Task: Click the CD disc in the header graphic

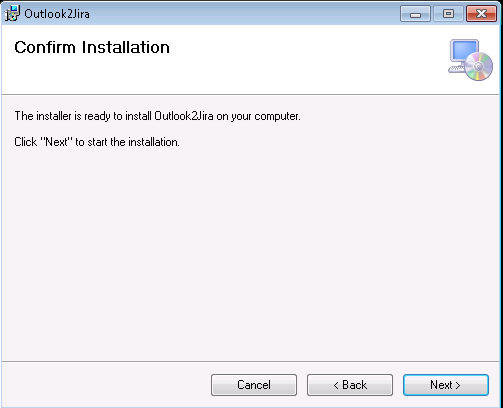Action: click(479, 66)
